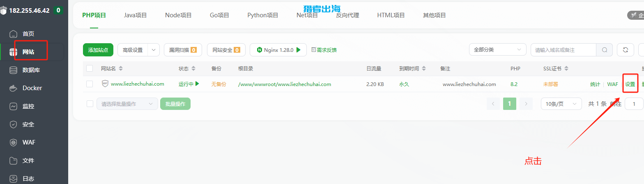Sort by 网站名 column arrows
The image size is (644, 184).
[121, 68]
